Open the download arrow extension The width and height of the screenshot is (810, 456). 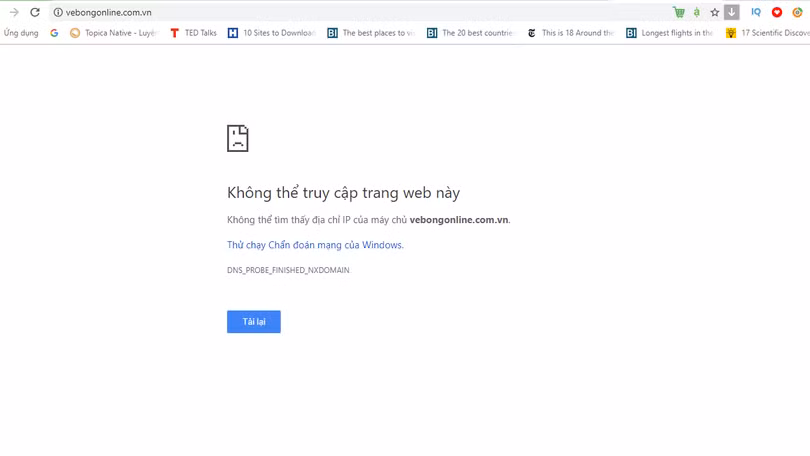point(731,12)
